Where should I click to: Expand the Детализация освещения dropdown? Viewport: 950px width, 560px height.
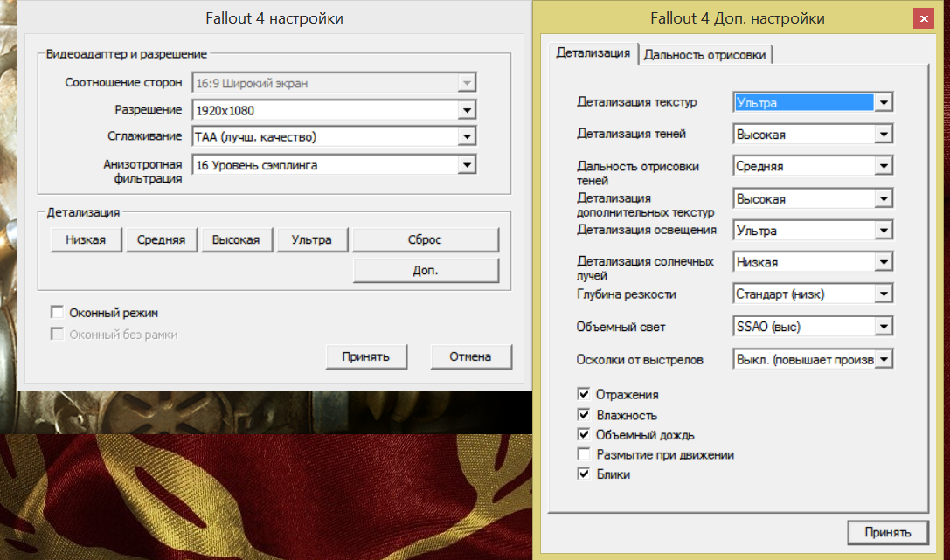click(813, 230)
